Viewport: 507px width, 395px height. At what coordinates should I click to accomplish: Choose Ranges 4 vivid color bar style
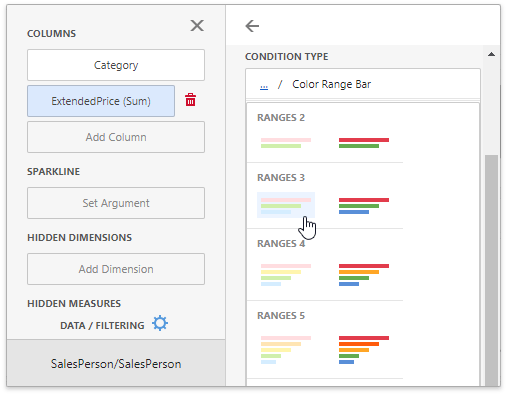point(364,275)
